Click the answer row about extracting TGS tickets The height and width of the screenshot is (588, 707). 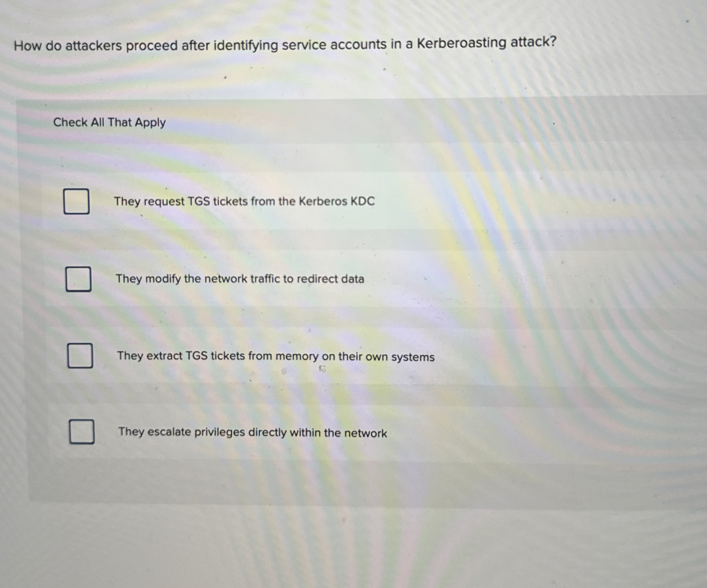click(276, 357)
